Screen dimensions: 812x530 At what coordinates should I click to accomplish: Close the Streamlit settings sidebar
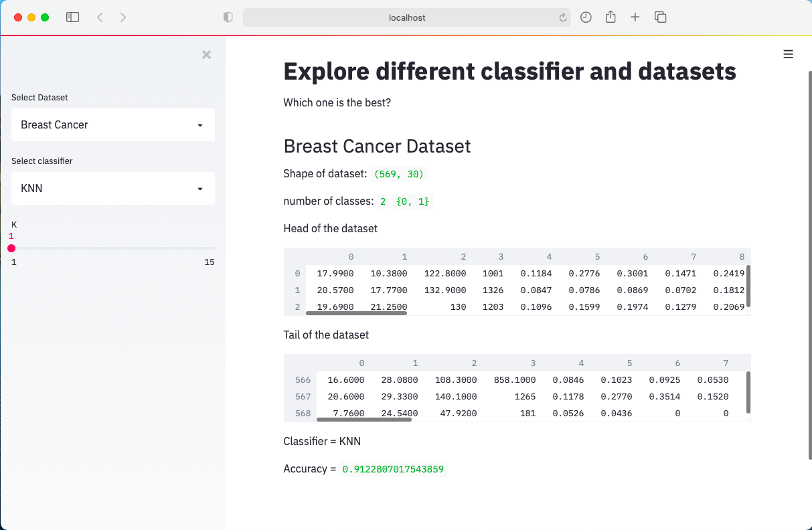pyautogui.click(x=206, y=55)
